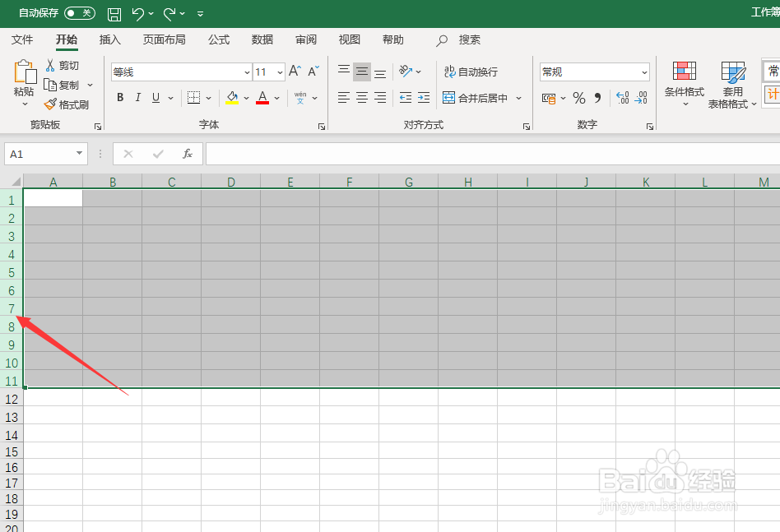Viewport: 780px width, 532px height.
Task: Increase the indent level
Action: (424, 98)
